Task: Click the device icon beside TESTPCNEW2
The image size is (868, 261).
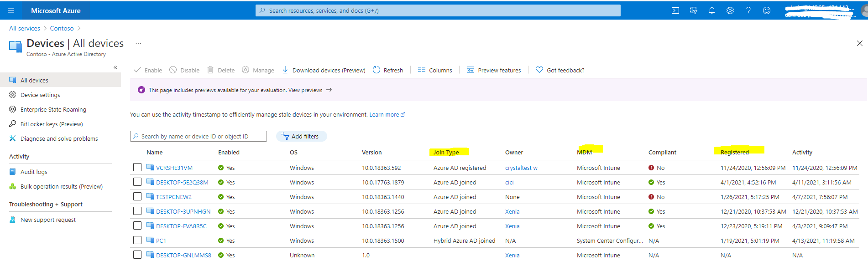Action: [x=150, y=196]
